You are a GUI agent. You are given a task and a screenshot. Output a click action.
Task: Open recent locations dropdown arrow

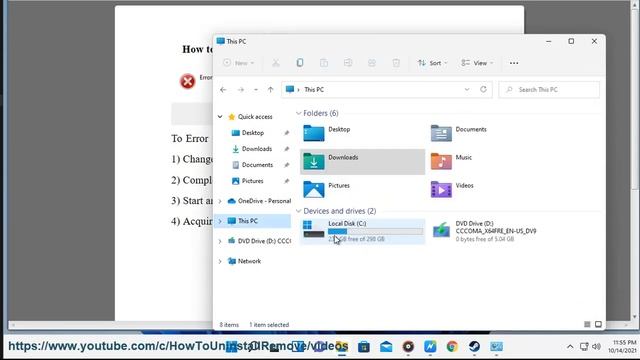tap(256, 90)
